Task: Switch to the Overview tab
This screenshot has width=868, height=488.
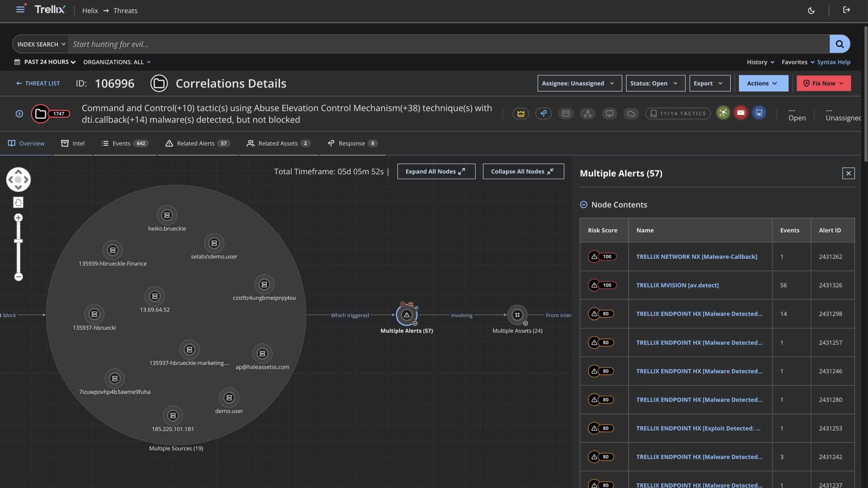Action: [x=26, y=144]
